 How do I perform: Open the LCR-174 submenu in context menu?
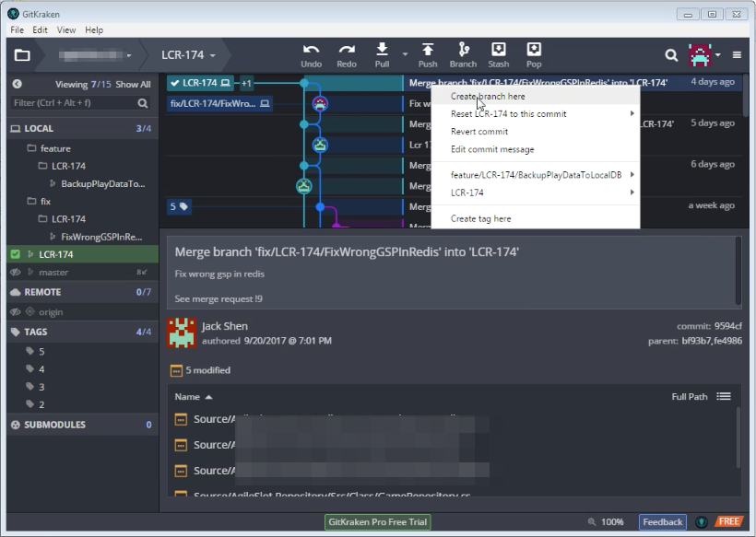pos(535,193)
